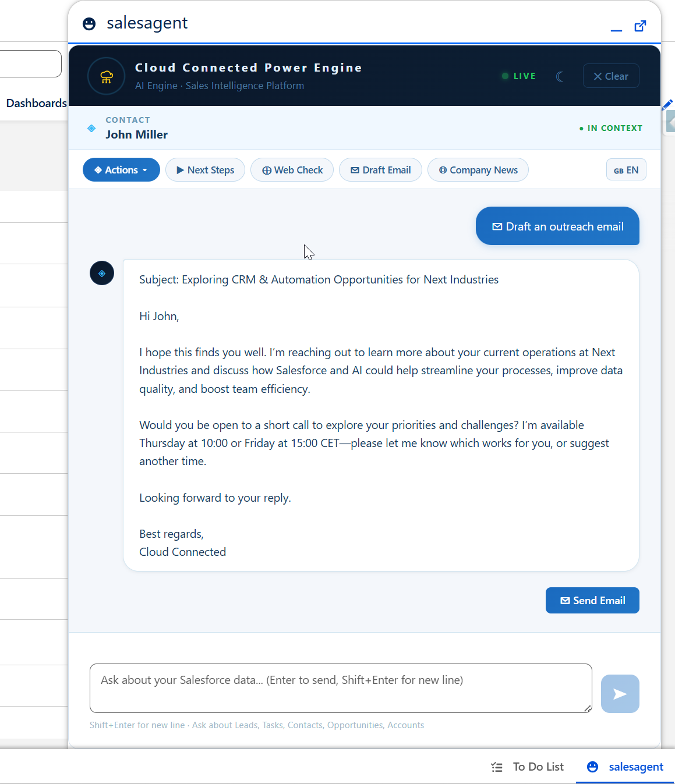Click the IN CONTEXT status label
675x784 pixels.
tap(611, 128)
